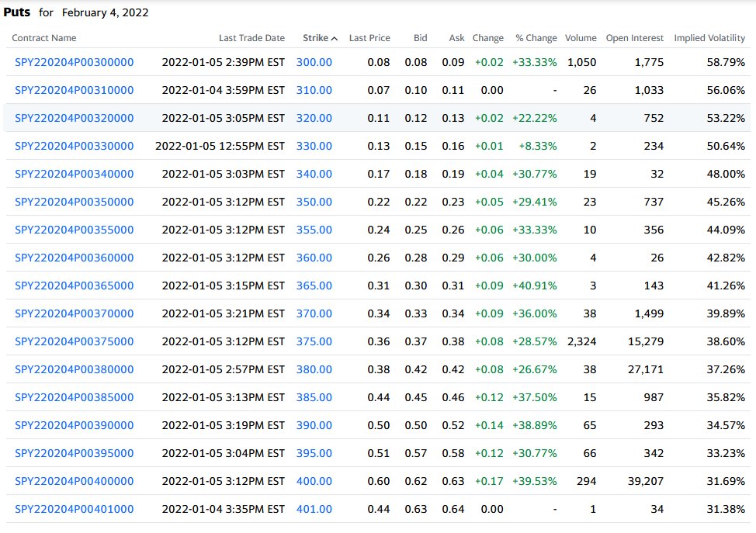756x533 pixels.
Task: Click the 31.38% implied volatility value
Action: click(726, 510)
